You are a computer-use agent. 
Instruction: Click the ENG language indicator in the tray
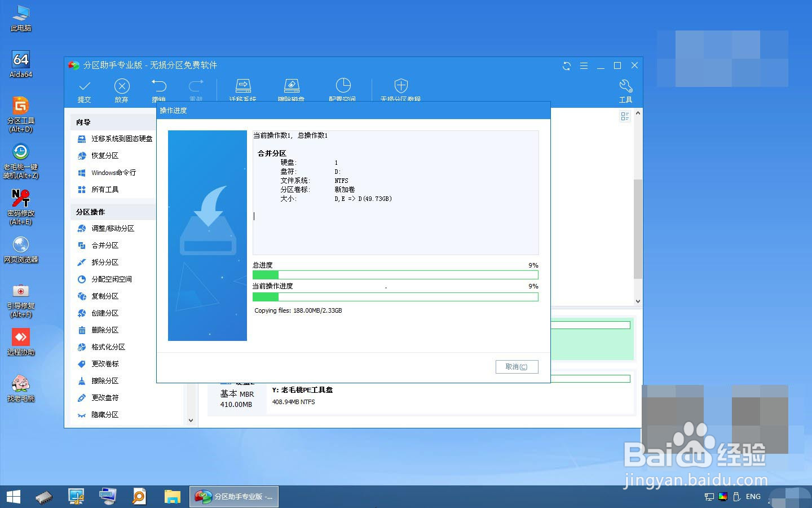753,497
